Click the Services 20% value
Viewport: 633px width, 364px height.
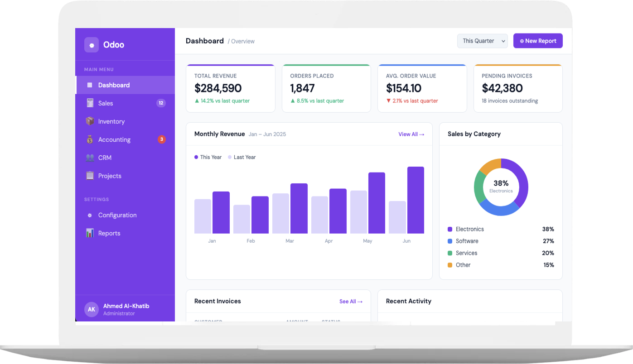548,253
